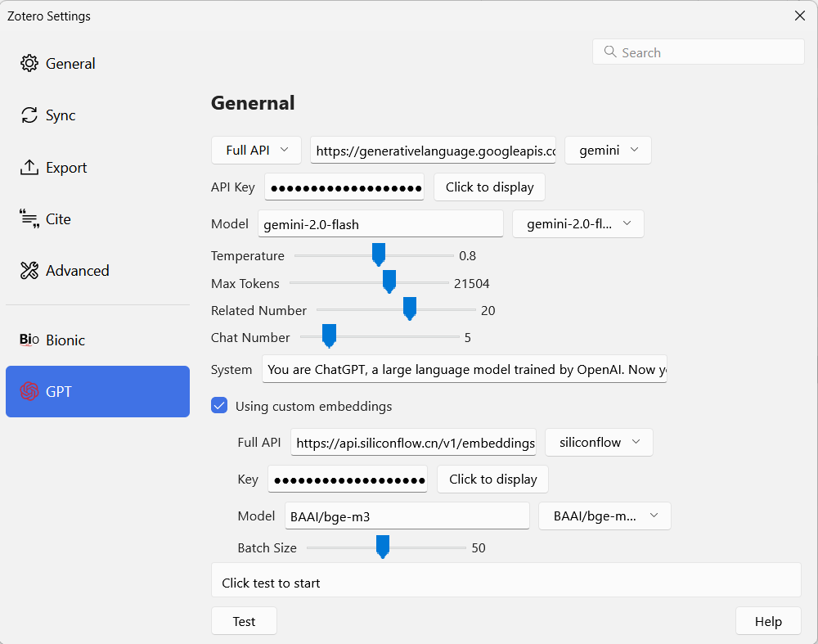Click the General gear icon in sidebar
Image resolution: width=818 pixels, height=644 pixels.
(29, 64)
